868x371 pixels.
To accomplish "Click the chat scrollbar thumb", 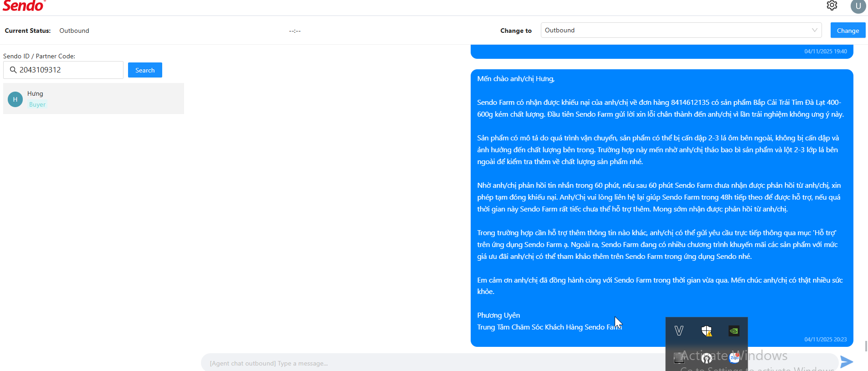I will [x=866, y=346].
